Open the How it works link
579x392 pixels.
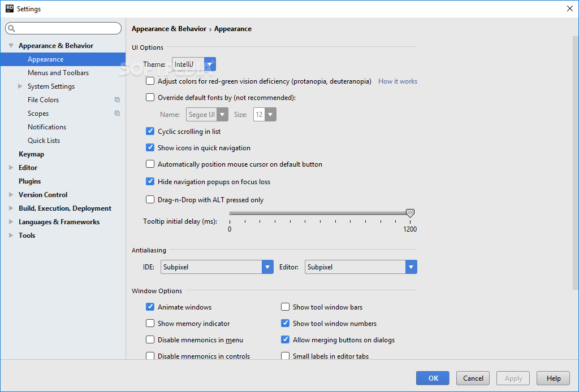[397, 81]
